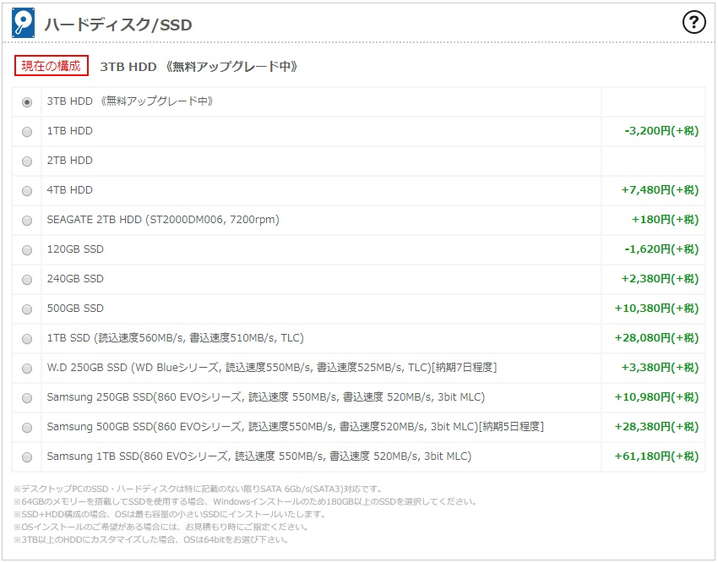The height and width of the screenshot is (563, 718).
Task: Click the +2,380円(+税) price text
Action: point(659,279)
